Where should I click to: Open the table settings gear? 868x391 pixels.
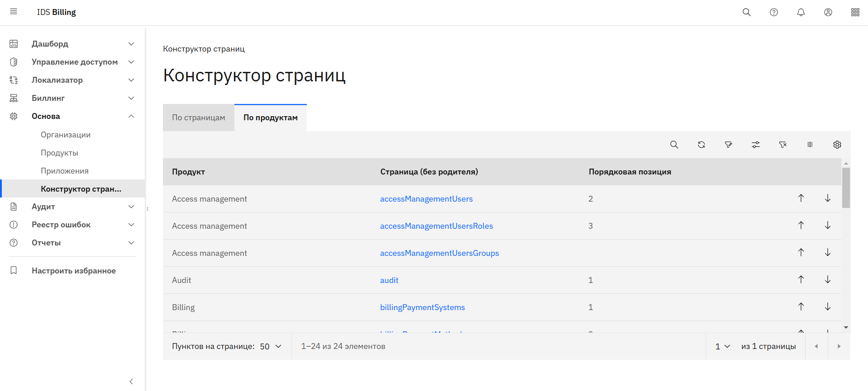click(837, 145)
